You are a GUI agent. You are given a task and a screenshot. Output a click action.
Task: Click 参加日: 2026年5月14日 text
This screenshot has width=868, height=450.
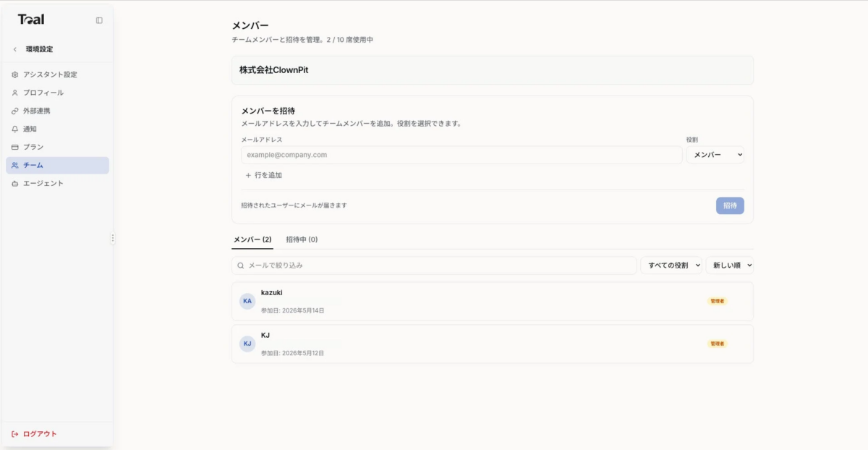pos(293,310)
